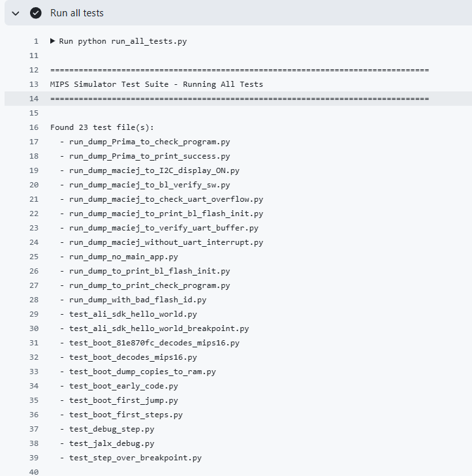Click the run_dump_Prima_to_check_program.py log entry
472x476 pixels.
(149, 142)
